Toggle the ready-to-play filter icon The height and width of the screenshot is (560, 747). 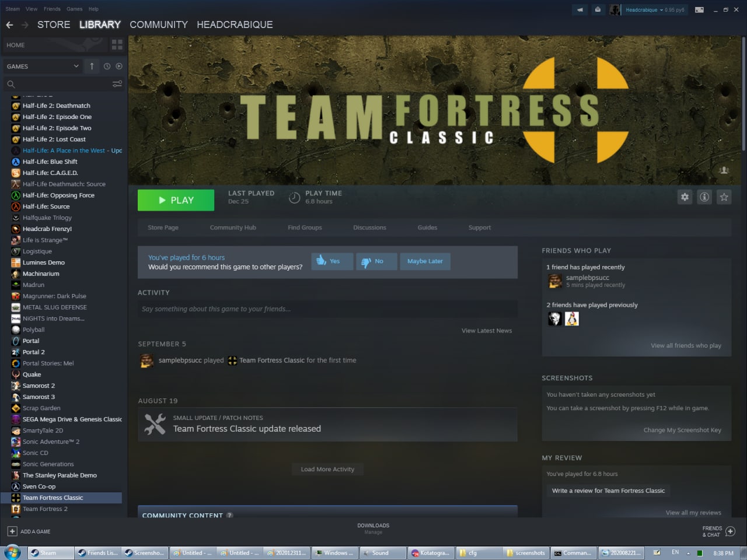[119, 66]
